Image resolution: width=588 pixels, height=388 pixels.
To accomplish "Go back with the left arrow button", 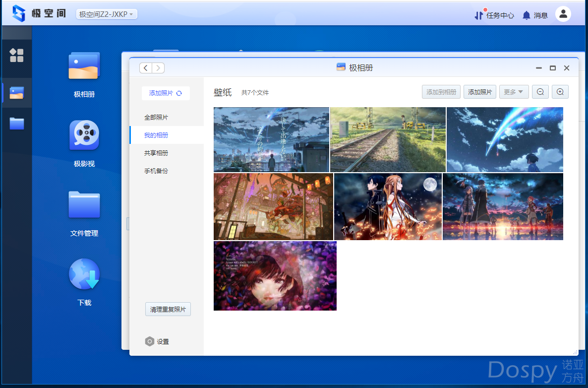I will [145, 68].
